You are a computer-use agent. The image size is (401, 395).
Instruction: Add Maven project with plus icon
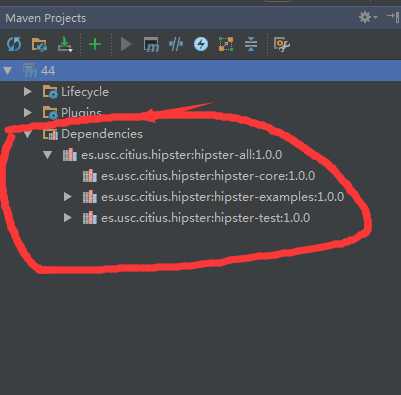coord(95,44)
